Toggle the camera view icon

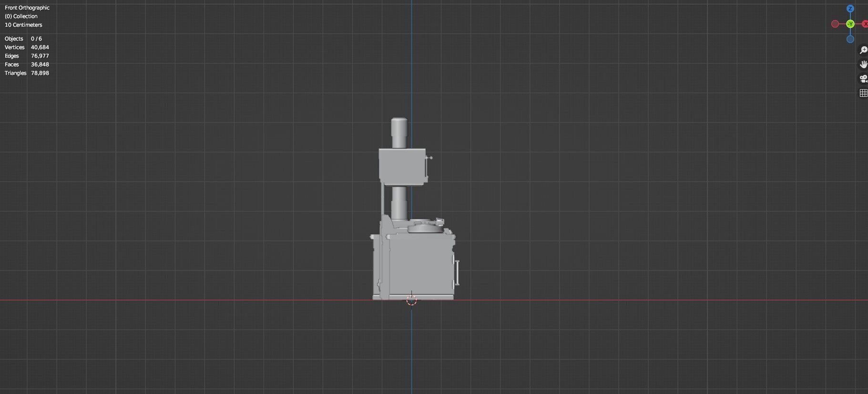863,79
